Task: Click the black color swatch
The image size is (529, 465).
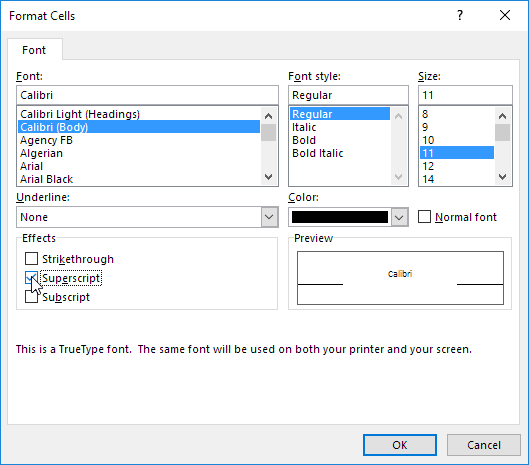Action: pyautogui.click(x=340, y=217)
